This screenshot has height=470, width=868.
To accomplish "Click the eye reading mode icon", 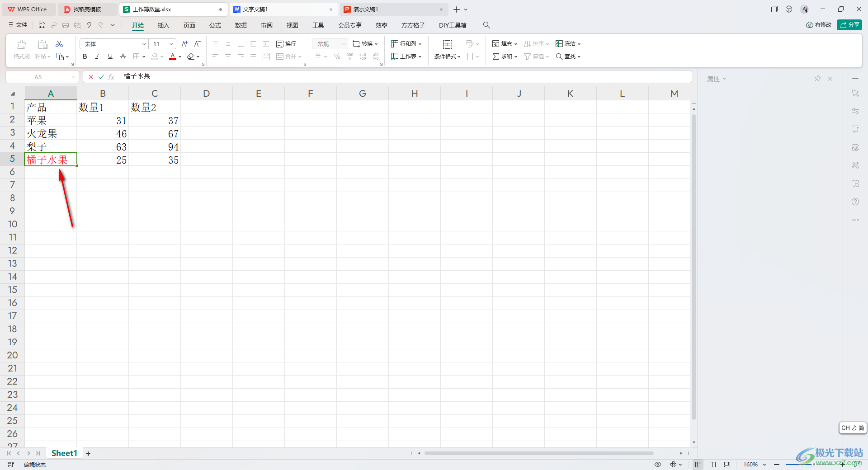I will [x=658, y=464].
